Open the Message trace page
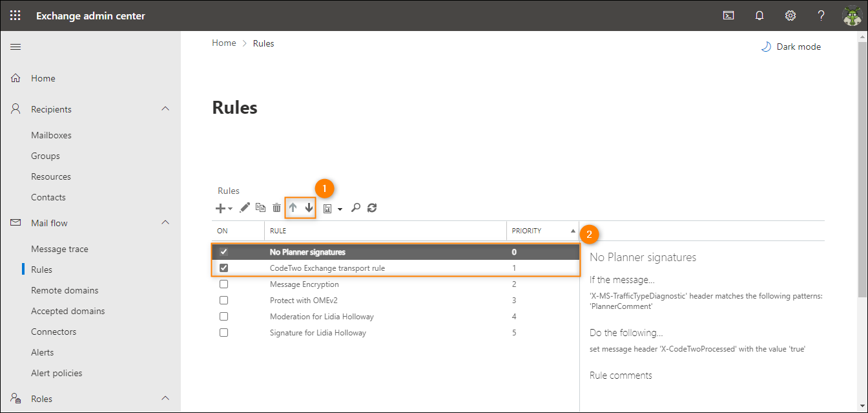 pos(59,248)
